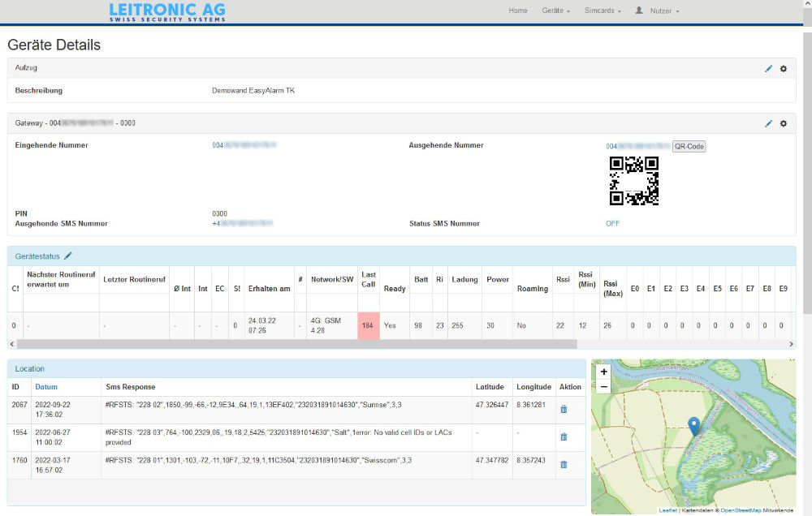This screenshot has width=812, height=516.
Task: Delete location entry 2067 with trash icon
Action: 564,409
